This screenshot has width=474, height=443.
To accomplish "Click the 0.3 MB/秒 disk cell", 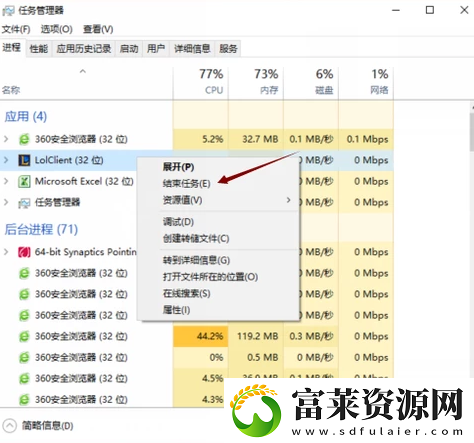I will pyautogui.click(x=311, y=336).
